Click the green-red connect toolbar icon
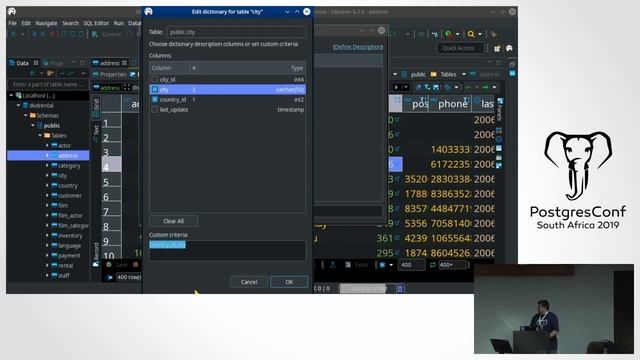 click(449, 34)
